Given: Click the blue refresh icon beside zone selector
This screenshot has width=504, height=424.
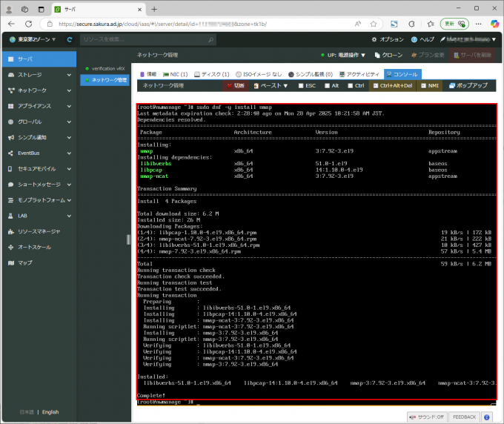Looking at the screenshot, I should (x=70, y=39).
